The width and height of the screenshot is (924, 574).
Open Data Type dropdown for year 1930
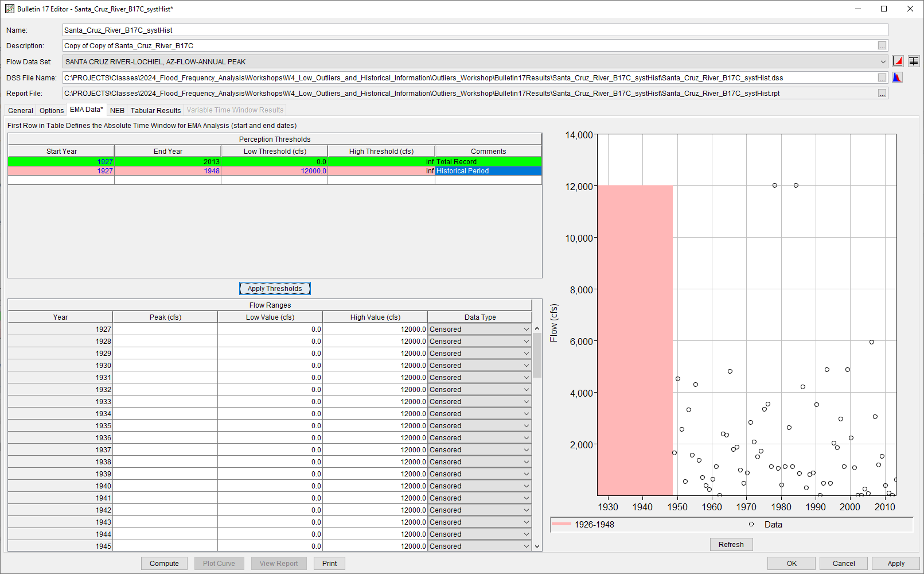[x=527, y=366]
